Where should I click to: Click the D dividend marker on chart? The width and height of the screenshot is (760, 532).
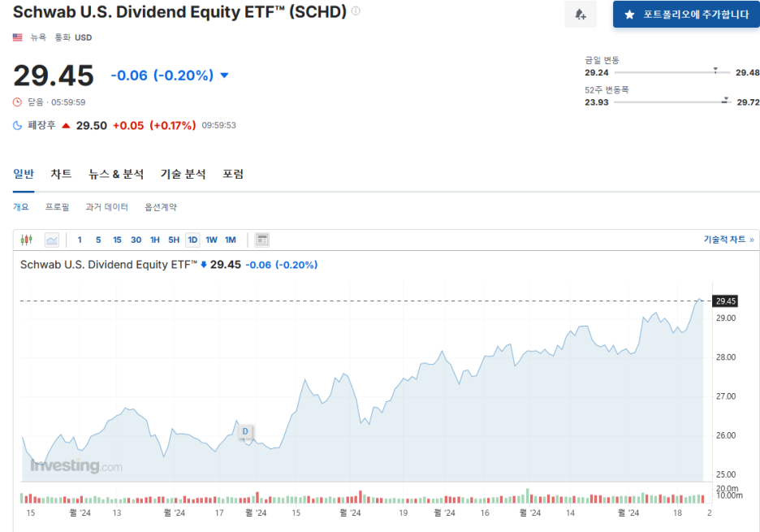(245, 431)
